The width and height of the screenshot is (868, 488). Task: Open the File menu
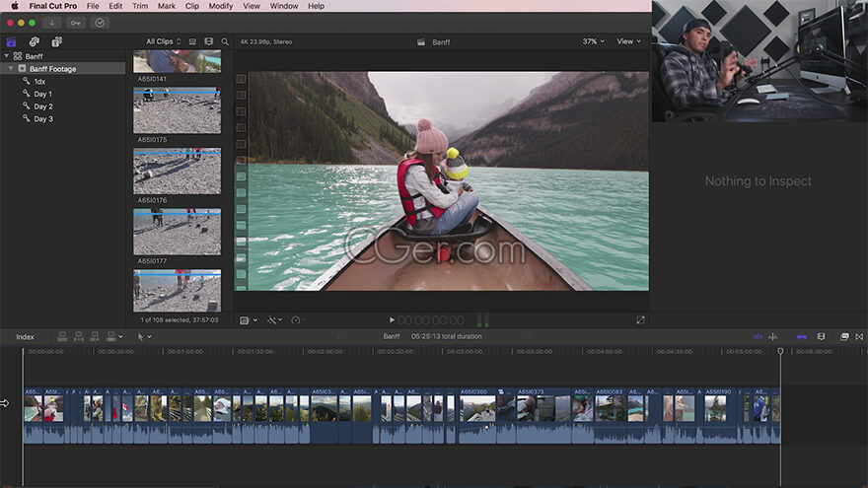click(93, 6)
